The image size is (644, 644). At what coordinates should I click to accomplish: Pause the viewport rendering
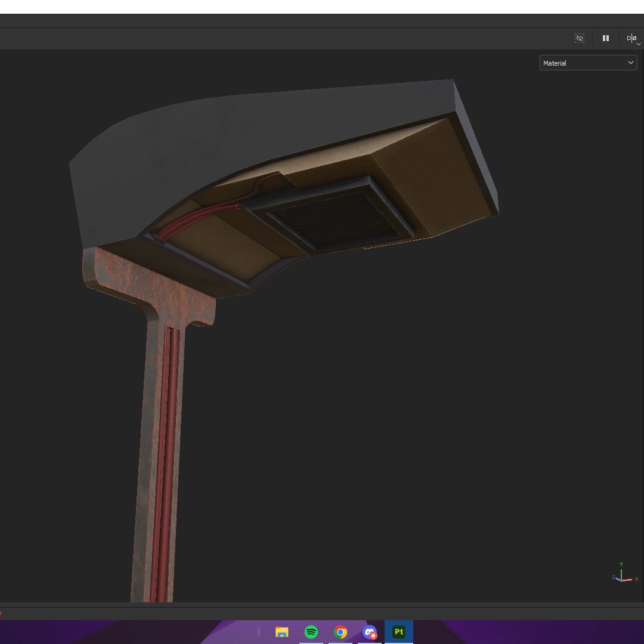click(606, 38)
